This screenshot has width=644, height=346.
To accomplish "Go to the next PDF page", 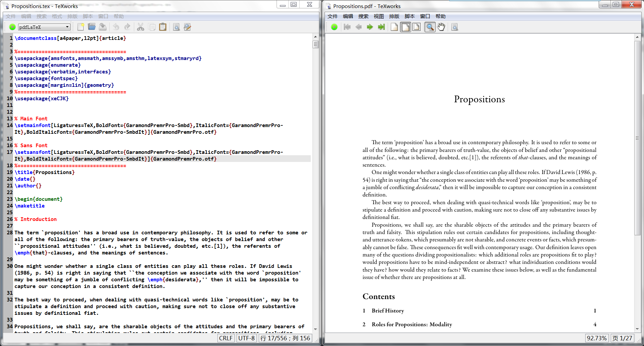I will [x=369, y=27].
